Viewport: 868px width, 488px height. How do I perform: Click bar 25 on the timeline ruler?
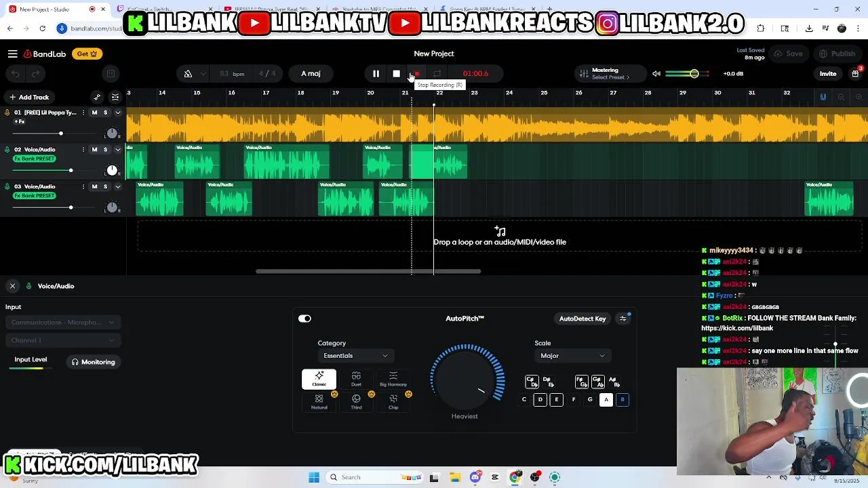tap(543, 93)
